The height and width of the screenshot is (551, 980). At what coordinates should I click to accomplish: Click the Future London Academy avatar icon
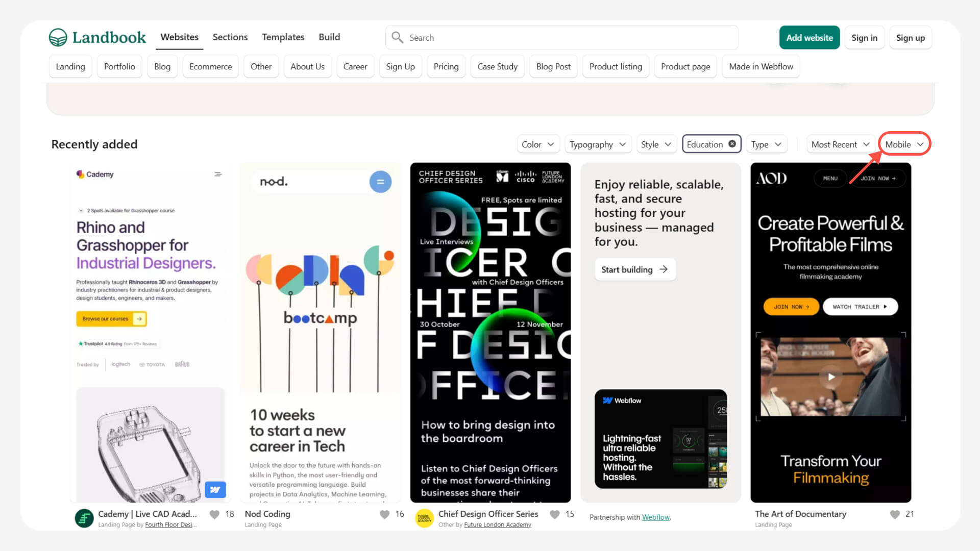(x=424, y=518)
